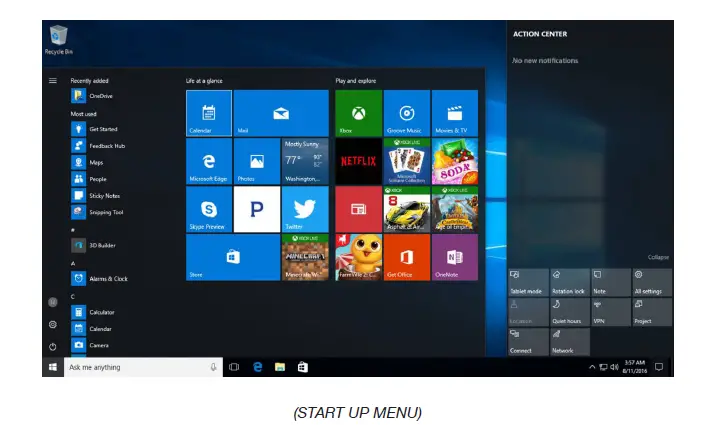Open the Note quick action
This screenshot has width=721, height=425.
tap(611, 282)
